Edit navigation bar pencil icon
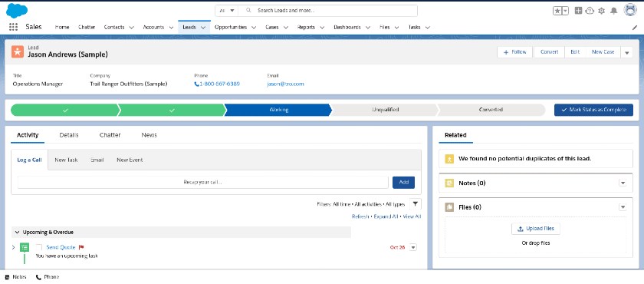Viewport: 644px width, 284px height. pyautogui.click(x=634, y=28)
